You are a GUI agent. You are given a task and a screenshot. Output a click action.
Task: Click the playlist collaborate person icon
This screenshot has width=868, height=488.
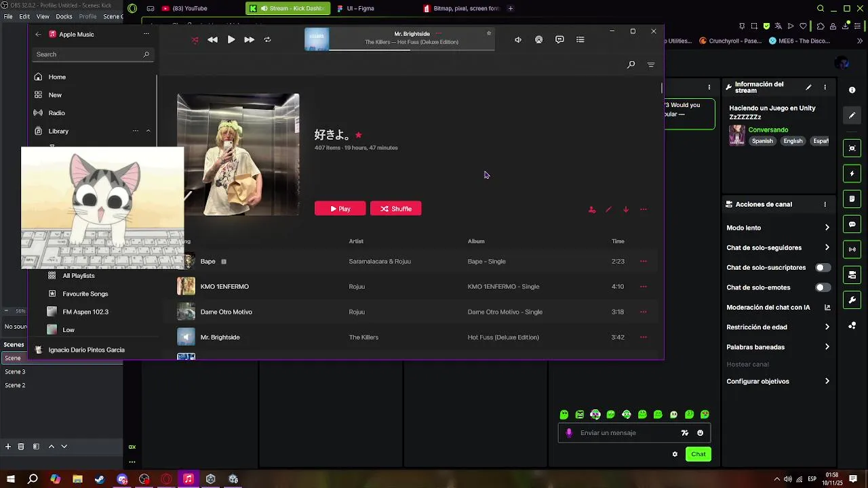pos(592,209)
